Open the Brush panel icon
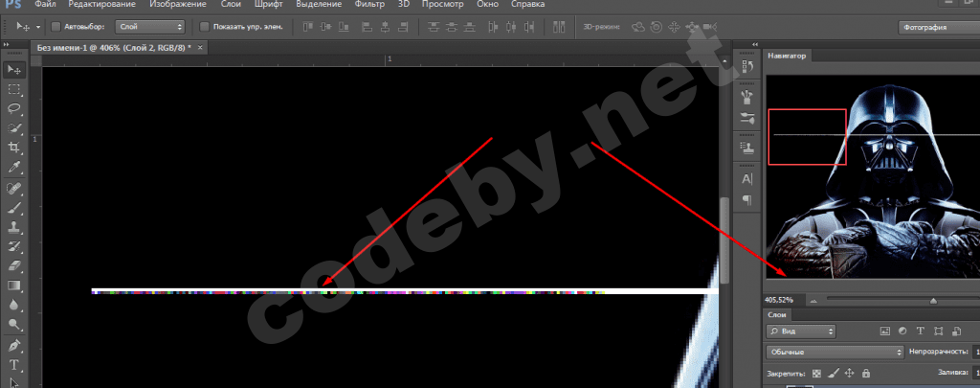Screen dimensions: 980x388 tap(746, 117)
